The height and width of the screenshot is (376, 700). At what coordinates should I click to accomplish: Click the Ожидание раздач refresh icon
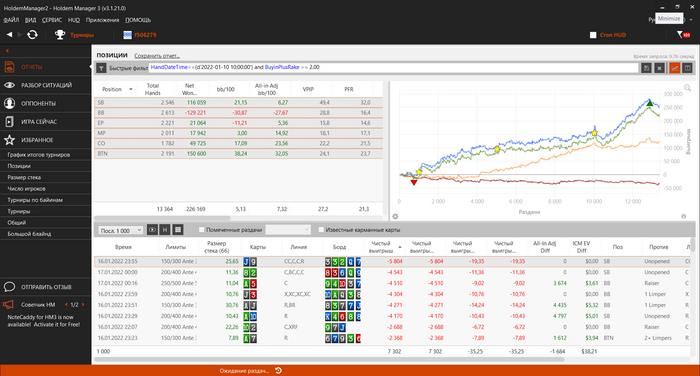278,370
